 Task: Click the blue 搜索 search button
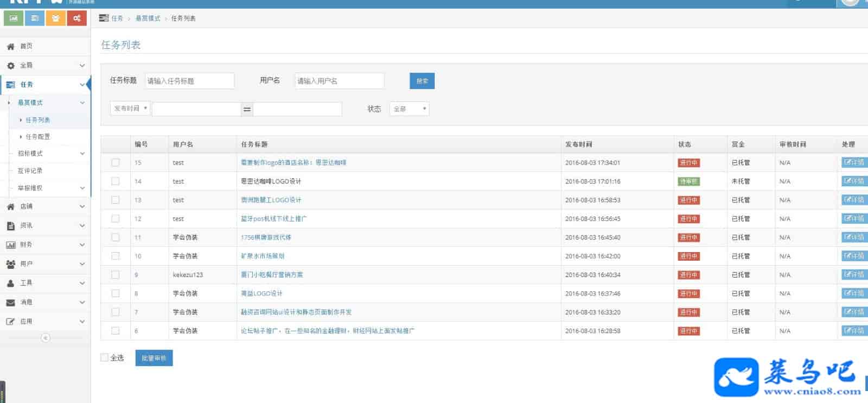tap(422, 81)
